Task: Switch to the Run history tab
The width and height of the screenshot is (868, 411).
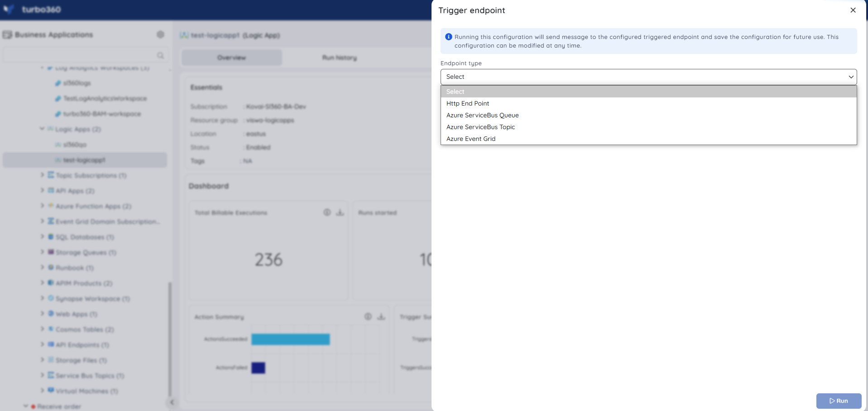Action: tap(340, 58)
